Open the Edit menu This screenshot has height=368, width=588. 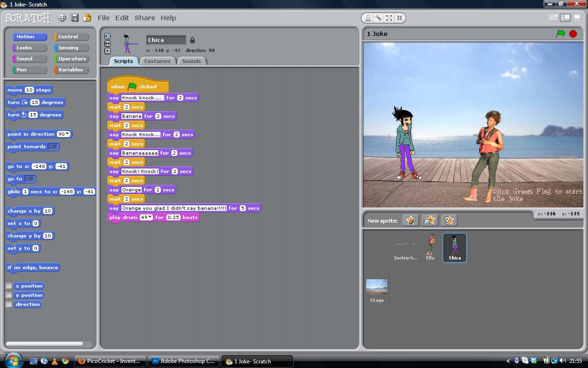[x=122, y=18]
